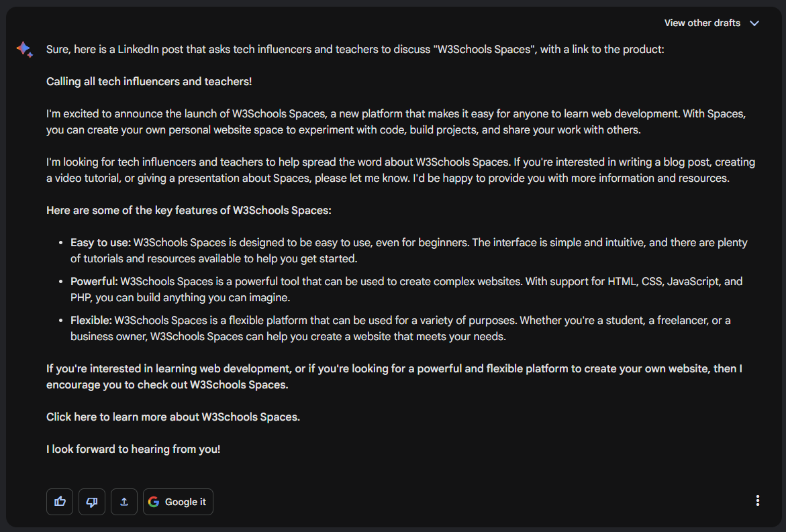Click the Google G logo
The height and width of the screenshot is (532, 786).
point(154,502)
